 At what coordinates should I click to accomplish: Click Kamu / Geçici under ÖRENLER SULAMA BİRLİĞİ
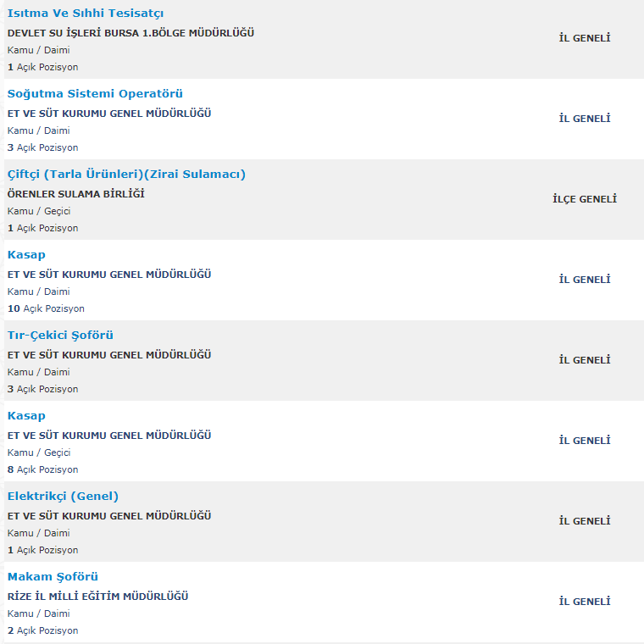[39, 211]
